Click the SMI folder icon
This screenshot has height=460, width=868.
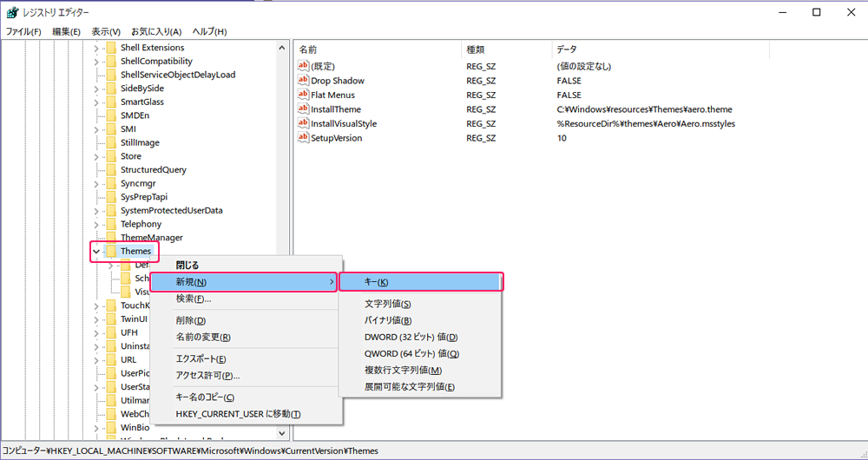[x=111, y=129]
